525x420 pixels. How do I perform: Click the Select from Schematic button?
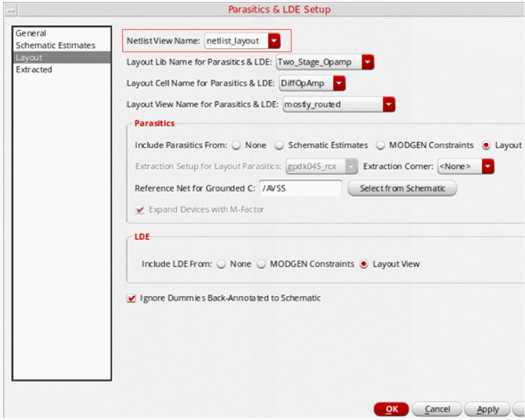coord(402,188)
